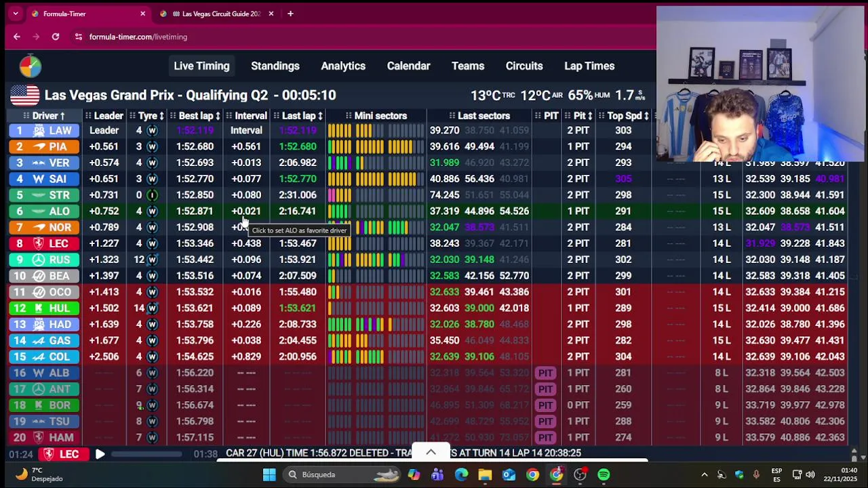The width and height of the screenshot is (868, 488).
Task: Click the grip handle on the Leader column header
Action: tap(87, 116)
